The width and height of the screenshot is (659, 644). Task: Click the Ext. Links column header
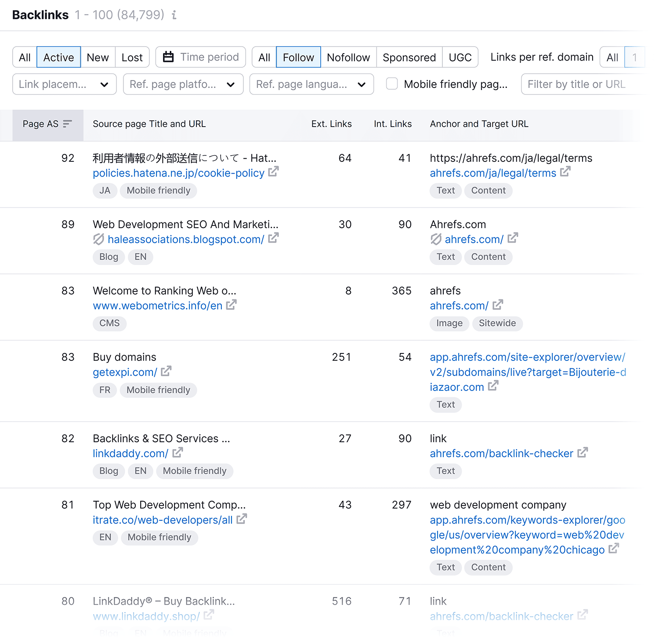coord(331,124)
